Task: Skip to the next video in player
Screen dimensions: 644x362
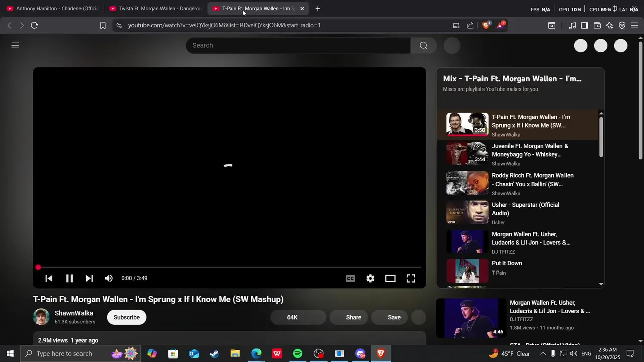Action: click(x=89, y=278)
